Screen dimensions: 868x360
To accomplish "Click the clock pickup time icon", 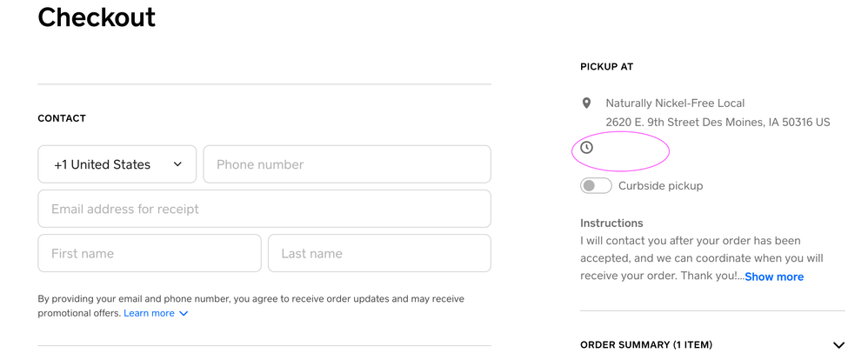I will [587, 148].
